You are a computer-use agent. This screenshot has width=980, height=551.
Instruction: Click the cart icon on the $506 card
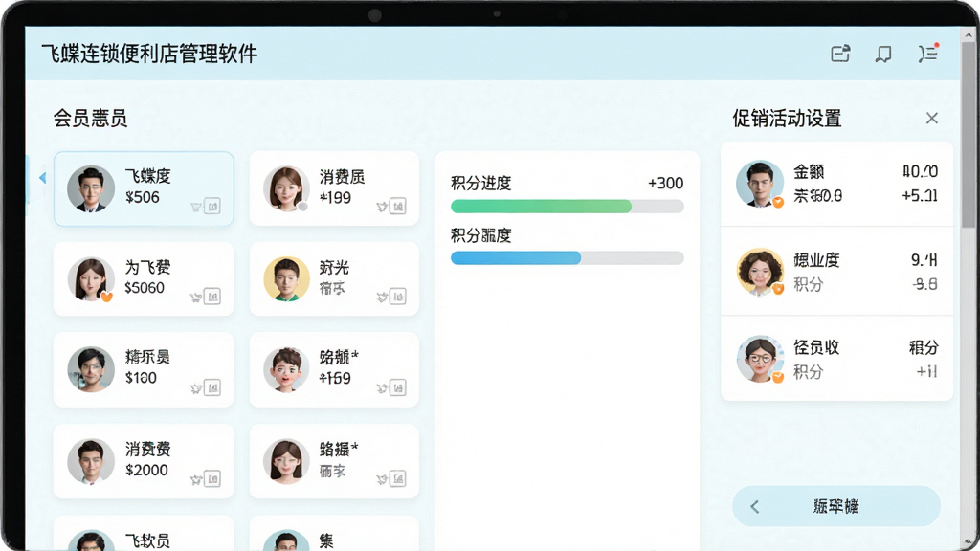tap(196, 207)
